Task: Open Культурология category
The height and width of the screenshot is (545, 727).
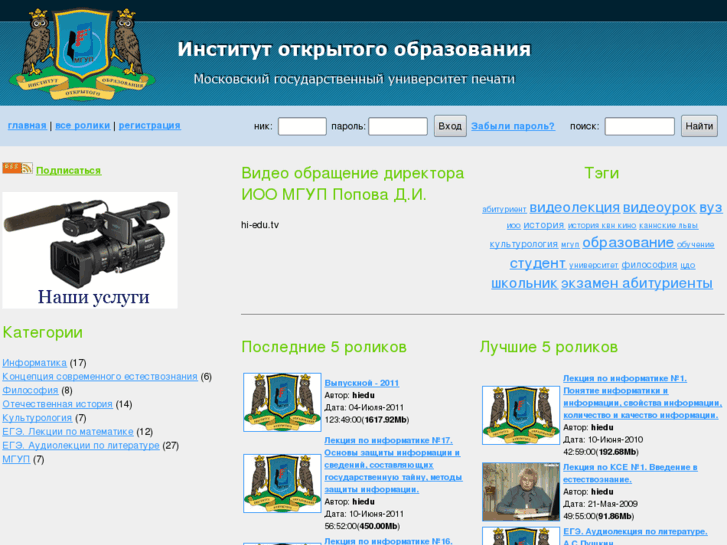Action: (x=37, y=418)
